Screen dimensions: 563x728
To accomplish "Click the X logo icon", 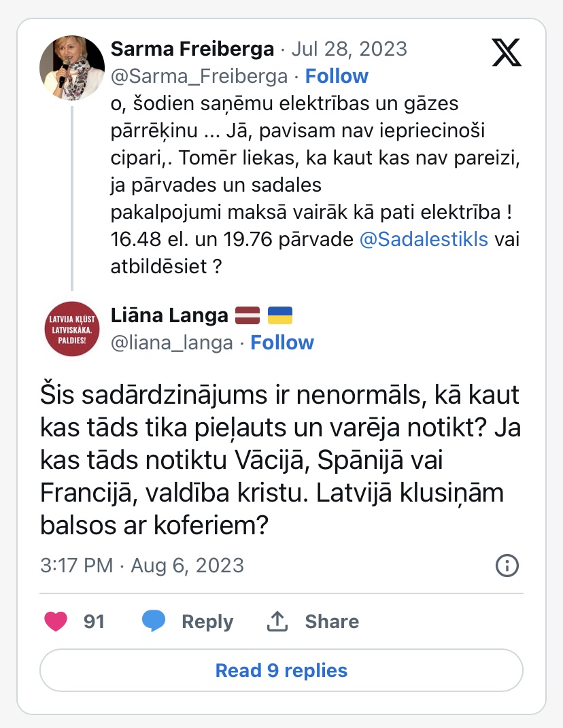I will [x=506, y=52].
